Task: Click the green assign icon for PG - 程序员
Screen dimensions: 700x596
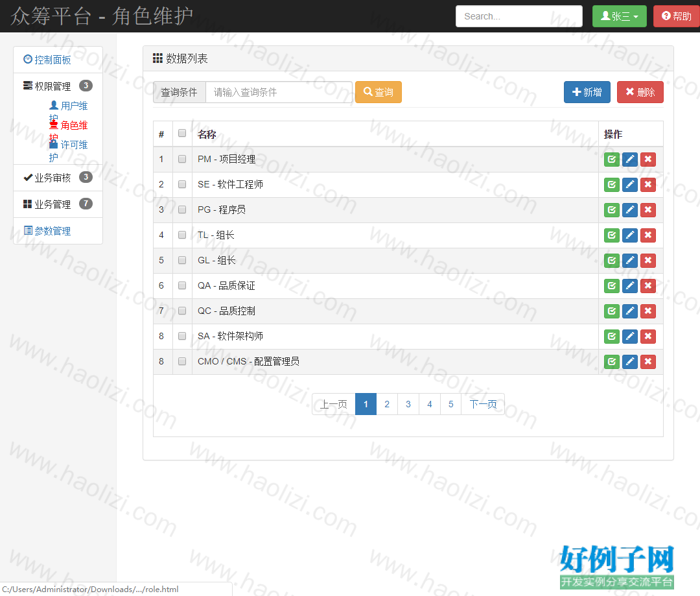Action: click(612, 210)
